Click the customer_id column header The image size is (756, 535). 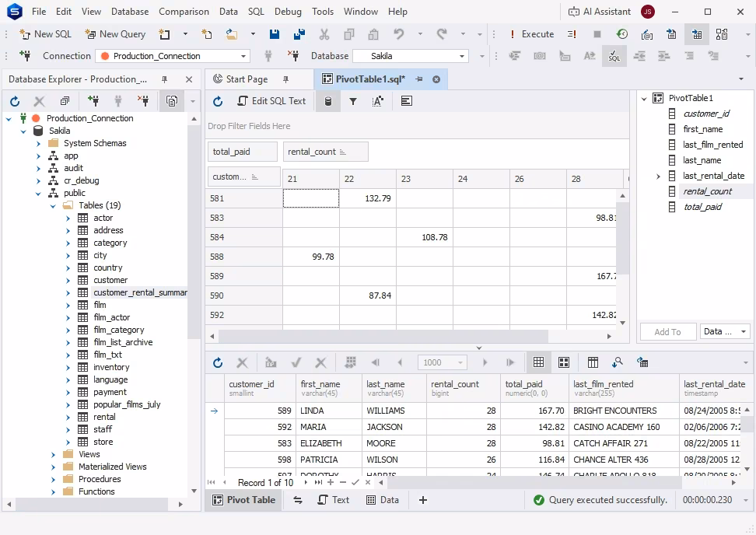tap(260, 388)
